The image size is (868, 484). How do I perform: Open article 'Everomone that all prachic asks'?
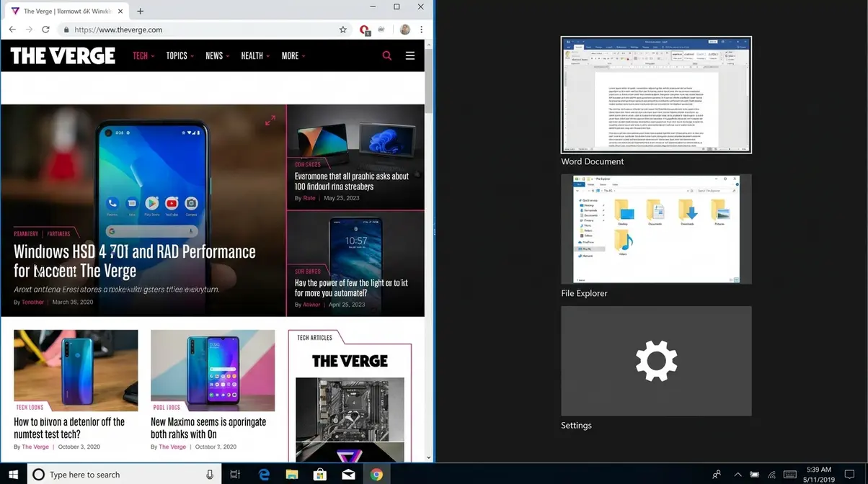click(x=352, y=181)
